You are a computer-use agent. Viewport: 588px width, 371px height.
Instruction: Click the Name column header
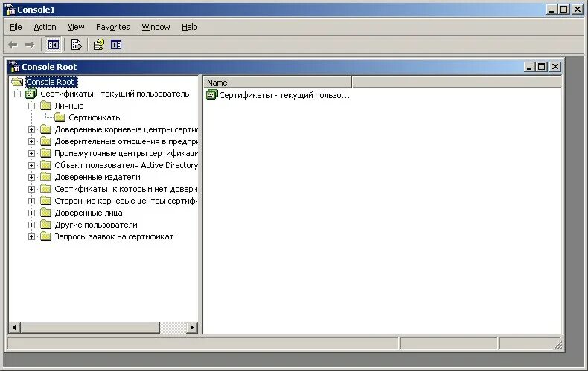pyautogui.click(x=278, y=82)
